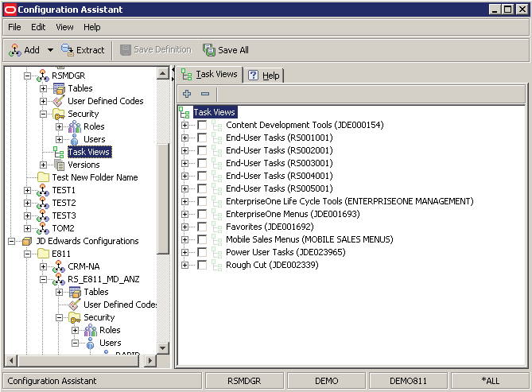The height and width of the screenshot is (392, 532).
Task: Open the Add dropdown arrow
Action: [50, 50]
